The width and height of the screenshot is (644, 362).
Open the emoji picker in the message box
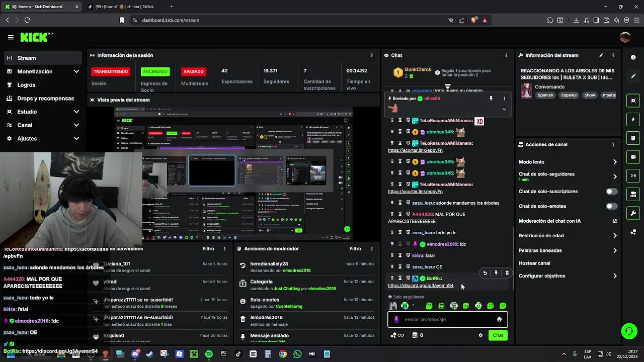pos(499,319)
